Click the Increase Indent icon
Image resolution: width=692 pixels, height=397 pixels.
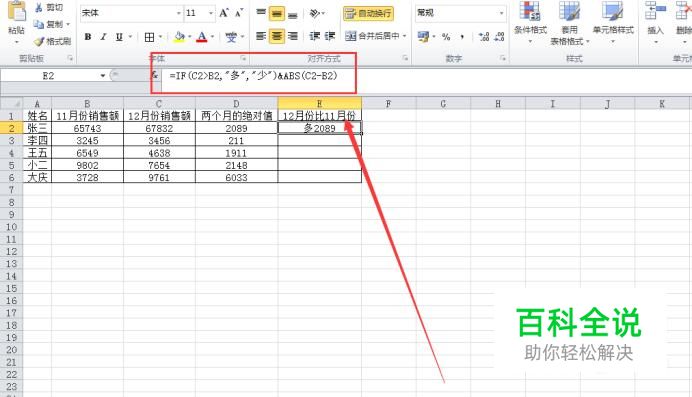point(330,36)
